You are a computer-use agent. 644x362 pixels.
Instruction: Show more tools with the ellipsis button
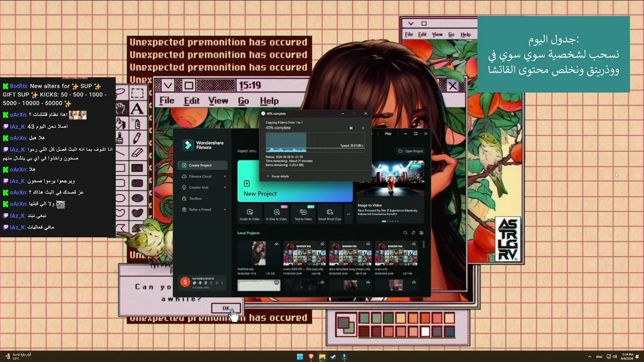[x=348, y=214]
